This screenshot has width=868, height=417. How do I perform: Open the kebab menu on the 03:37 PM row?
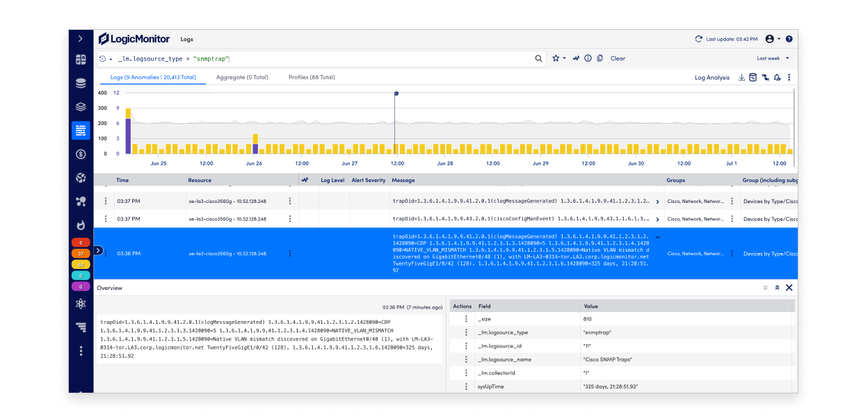point(105,201)
